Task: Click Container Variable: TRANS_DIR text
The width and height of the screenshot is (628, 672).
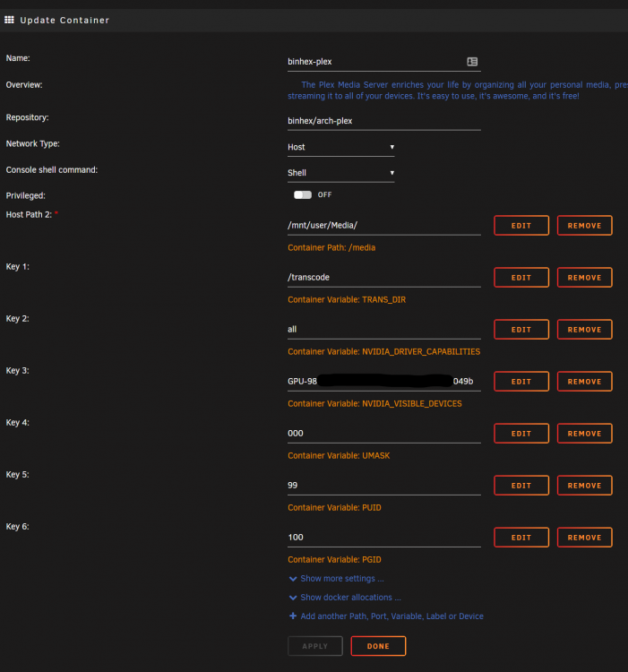Action: pyautogui.click(x=347, y=299)
